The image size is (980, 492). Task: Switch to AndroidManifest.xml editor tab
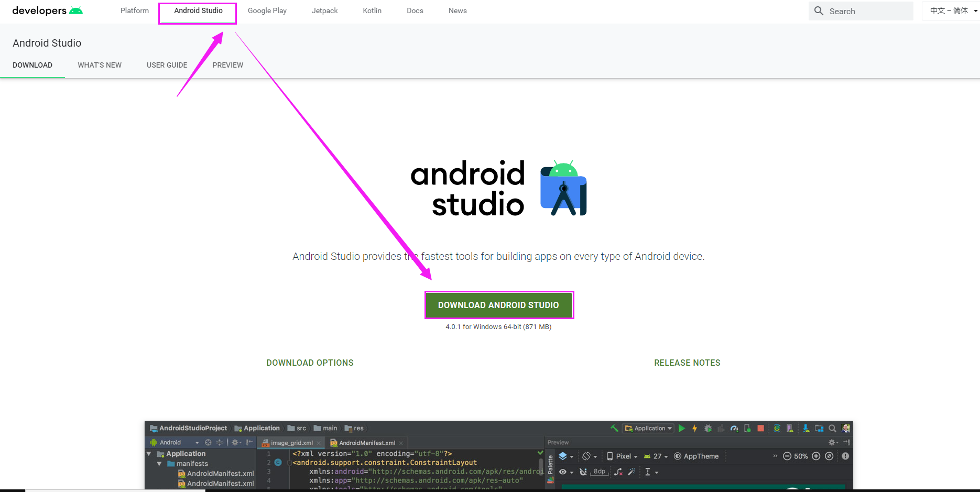click(x=367, y=443)
